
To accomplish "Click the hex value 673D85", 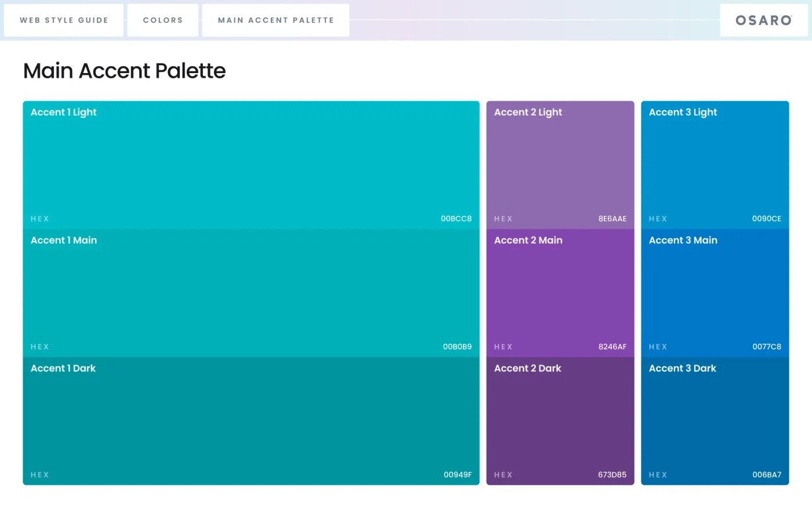I will 612,475.
